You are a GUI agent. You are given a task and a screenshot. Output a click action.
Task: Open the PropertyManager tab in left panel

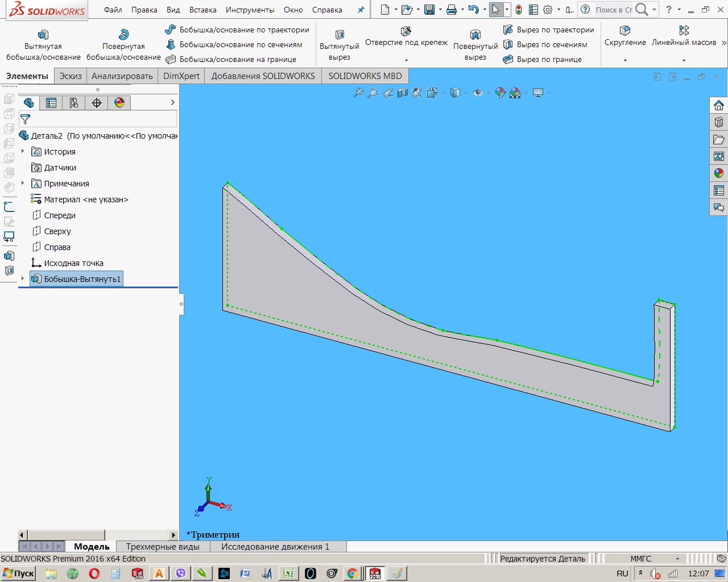coord(51,103)
